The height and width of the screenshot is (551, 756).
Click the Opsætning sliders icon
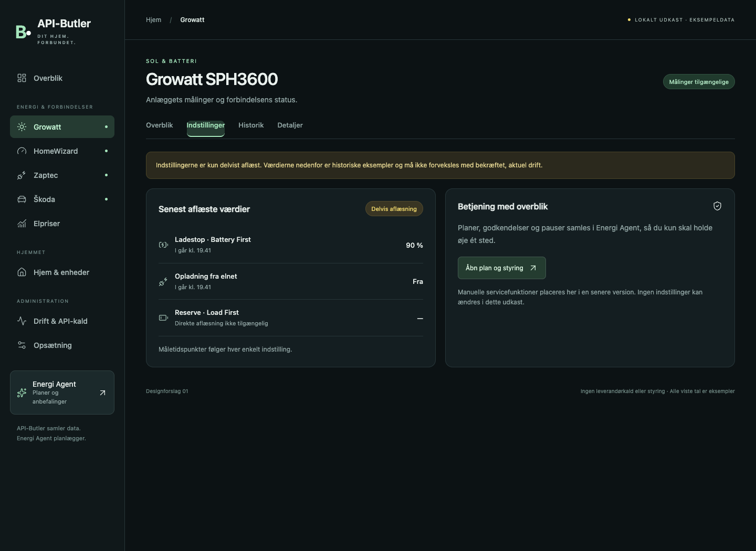point(22,345)
